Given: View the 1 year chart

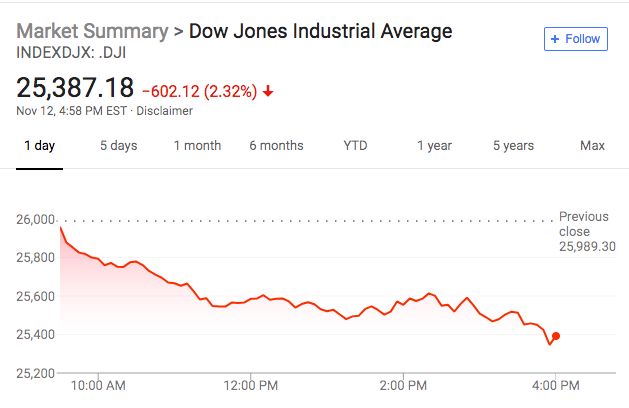Looking at the screenshot, I should tap(434, 146).
